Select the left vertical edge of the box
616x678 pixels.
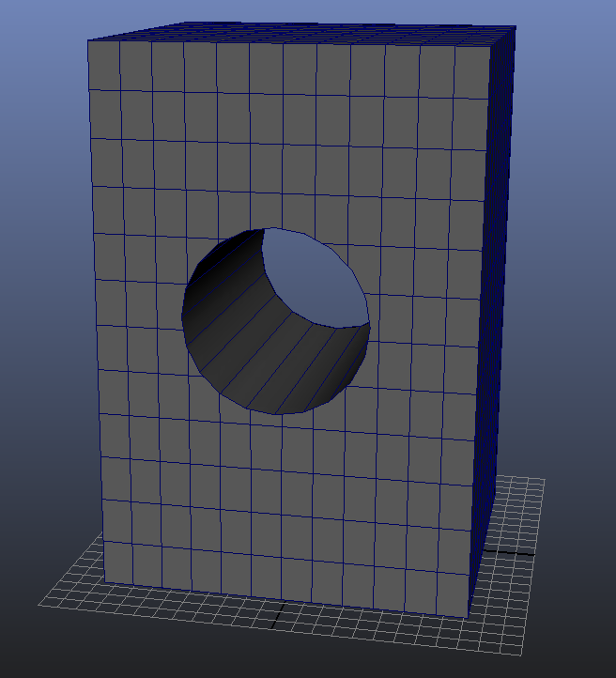click(x=96, y=310)
